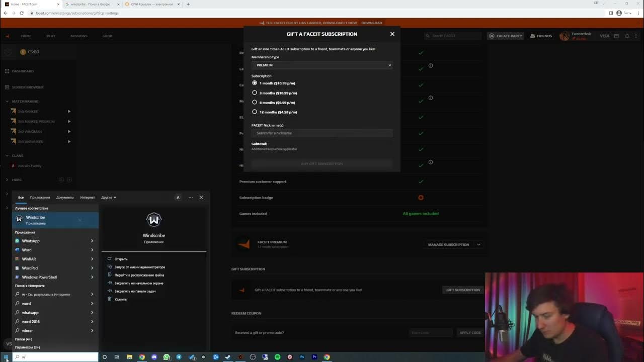Expand the chevron beside Manage Subscription
The width and height of the screenshot is (644, 362).
pos(478,245)
